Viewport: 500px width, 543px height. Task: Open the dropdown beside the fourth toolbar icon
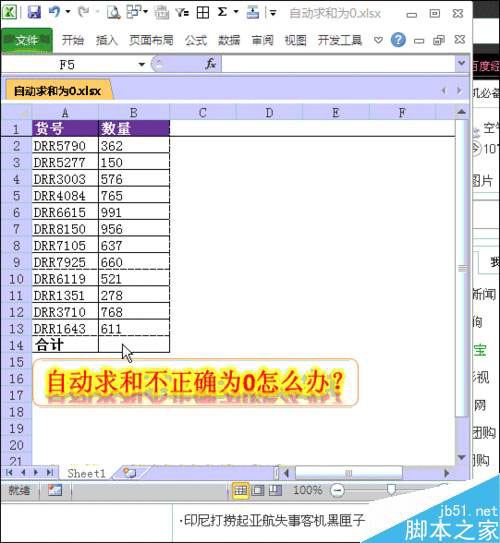click(x=146, y=12)
